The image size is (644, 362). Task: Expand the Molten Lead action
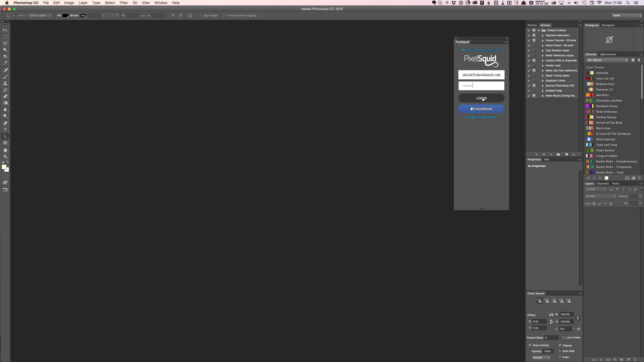543,66
